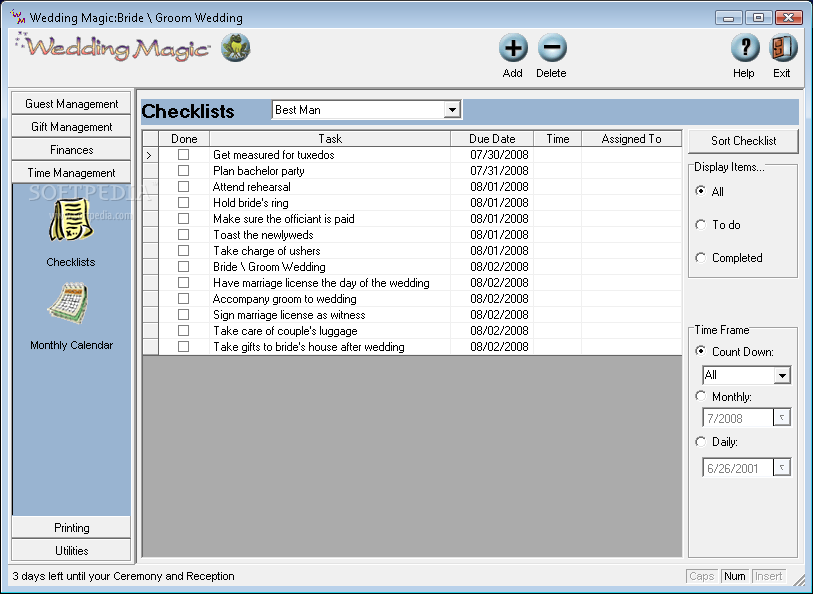813x594 pixels.
Task: Check Done for Bride \ Groom Wedding
Action: click(184, 266)
